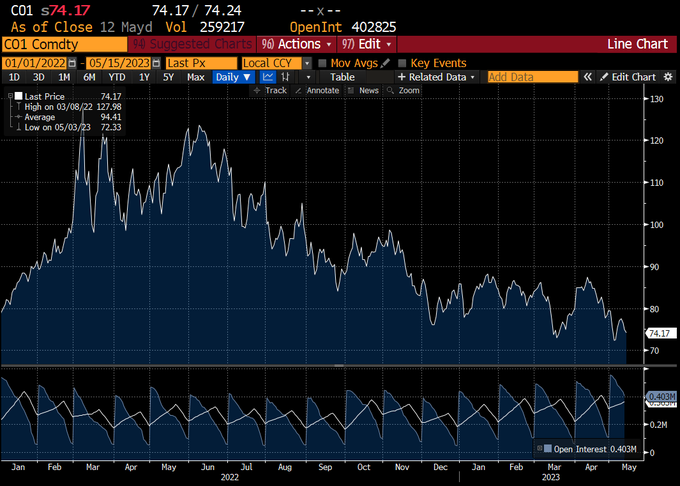Show News on the chart

pos(363,90)
